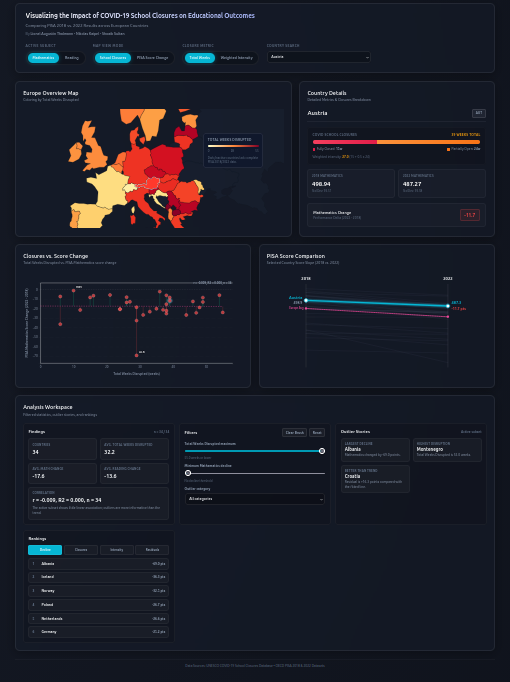Image resolution: width=510 pixels, height=682 pixels.
Task: Open the Intensity rankings tab
Action: coord(117,550)
